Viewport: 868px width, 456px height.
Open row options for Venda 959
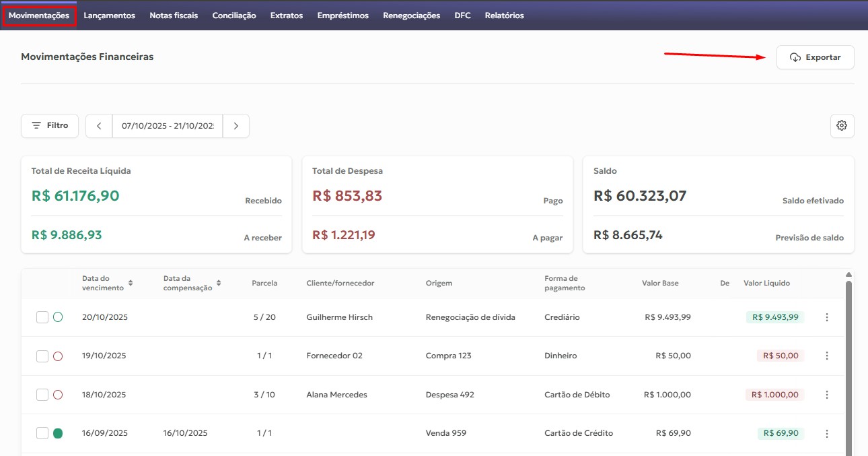(x=827, y=434)
